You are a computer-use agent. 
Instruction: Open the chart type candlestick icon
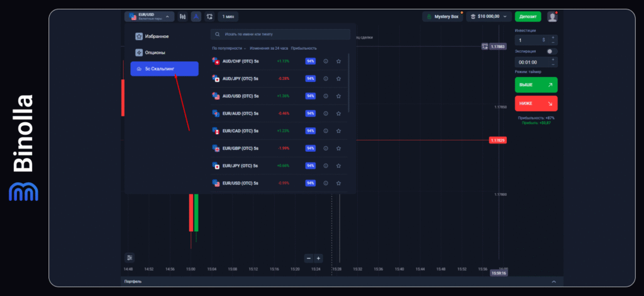click(182, 16)
